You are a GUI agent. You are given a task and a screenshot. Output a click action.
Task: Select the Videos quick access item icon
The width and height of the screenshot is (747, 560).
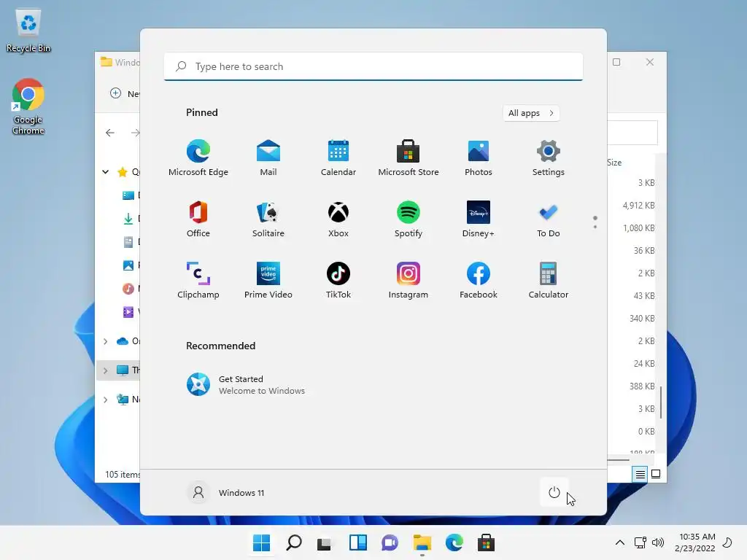click(x=128, y=312)
